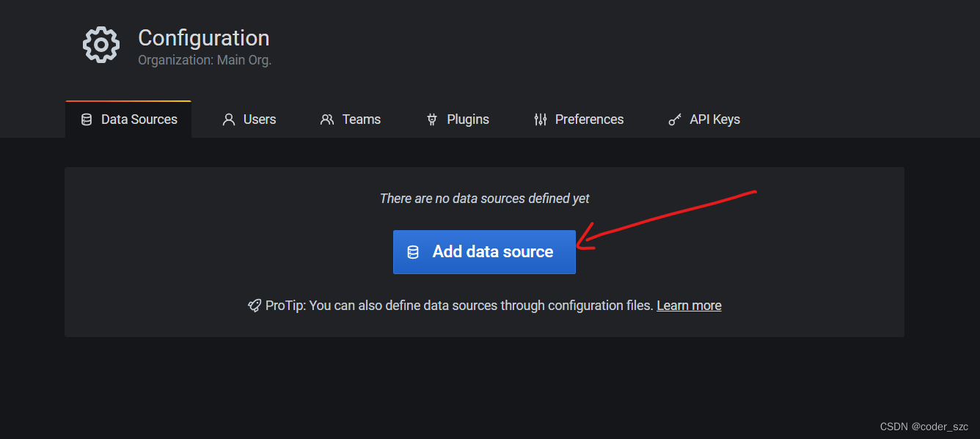Click the Add data source button

484,252
